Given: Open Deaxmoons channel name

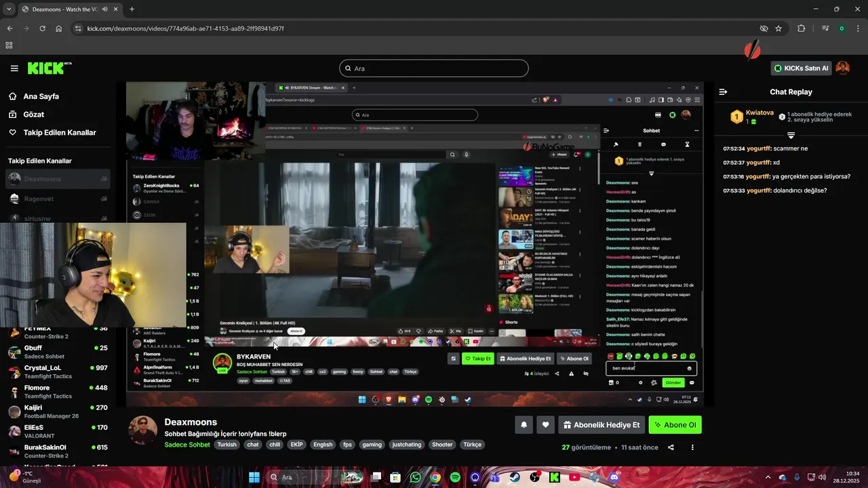Looking at the screenshot, I should 191,422.
